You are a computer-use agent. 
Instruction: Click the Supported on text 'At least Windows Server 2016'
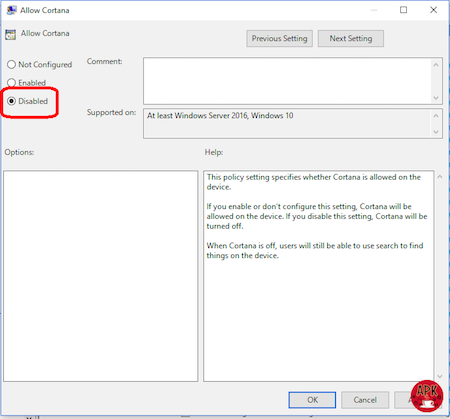[x=197, y=116]
